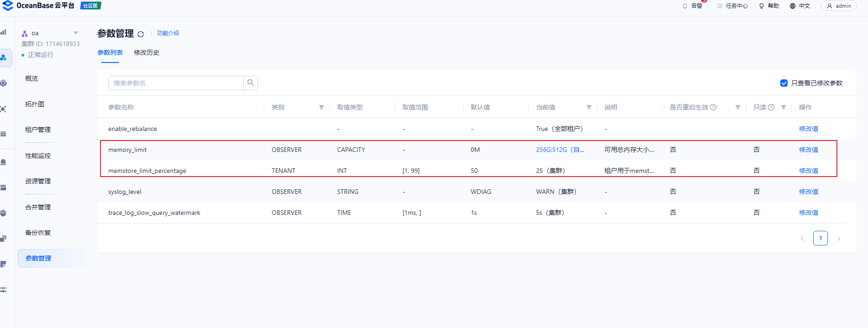
Task: Click 修改值 for syslog_level
Action: 808,192
